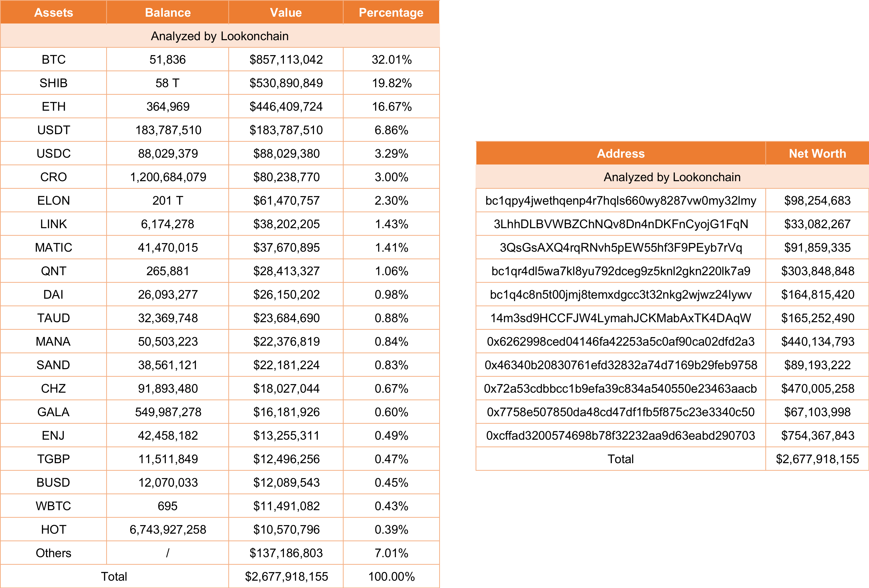Click the Net Worth column header
Viewport: 869px width, 588px height.
tap(817, 154)
